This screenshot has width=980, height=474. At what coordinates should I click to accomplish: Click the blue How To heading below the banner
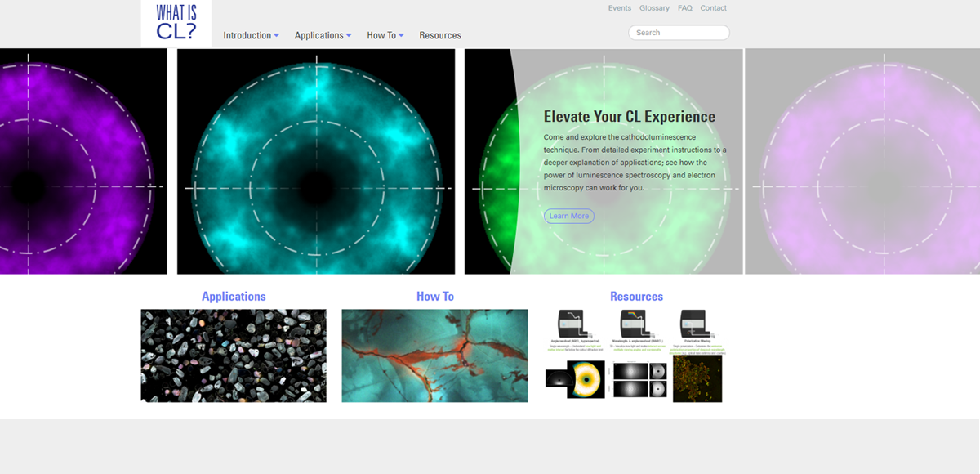coord(434,297)
